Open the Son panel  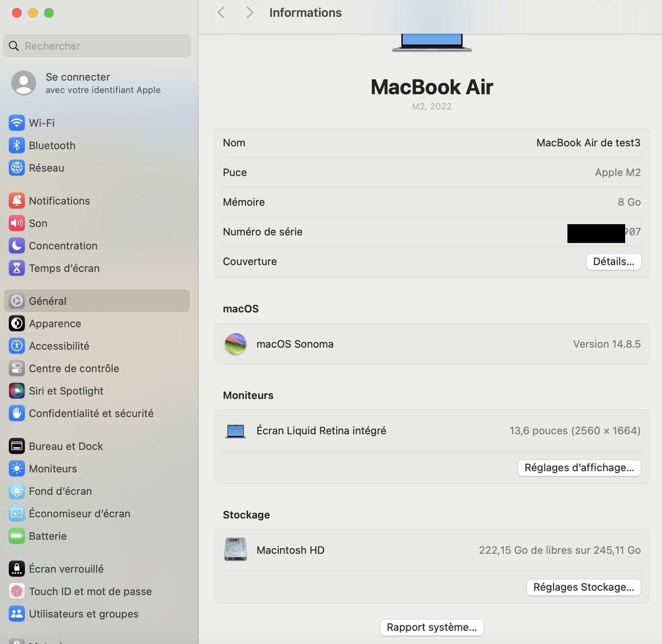click(38, 223)
